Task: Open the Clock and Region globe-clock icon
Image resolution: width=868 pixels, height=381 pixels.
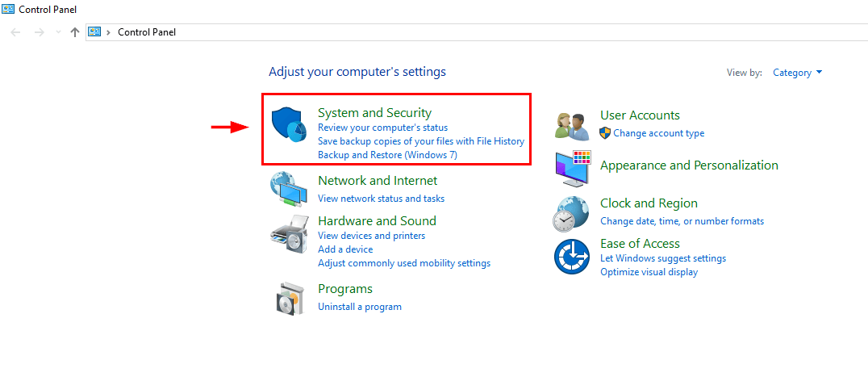Action: pos(571,215)
